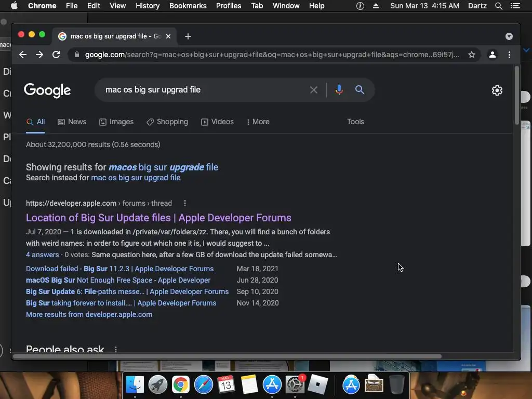Viewport: 532px width, 399px height.
Task: Reload the Google results page
Action: click(x=56, y=55)
